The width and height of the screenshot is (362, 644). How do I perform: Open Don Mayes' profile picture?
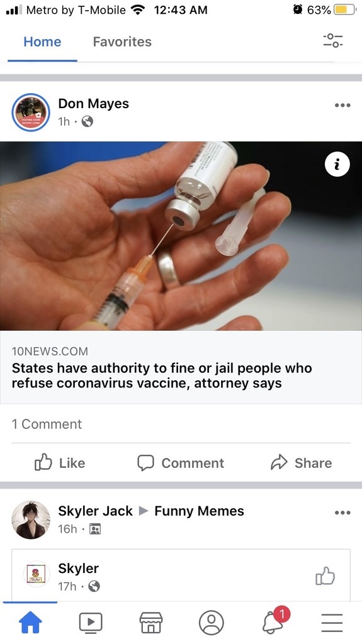coord(30,113)
